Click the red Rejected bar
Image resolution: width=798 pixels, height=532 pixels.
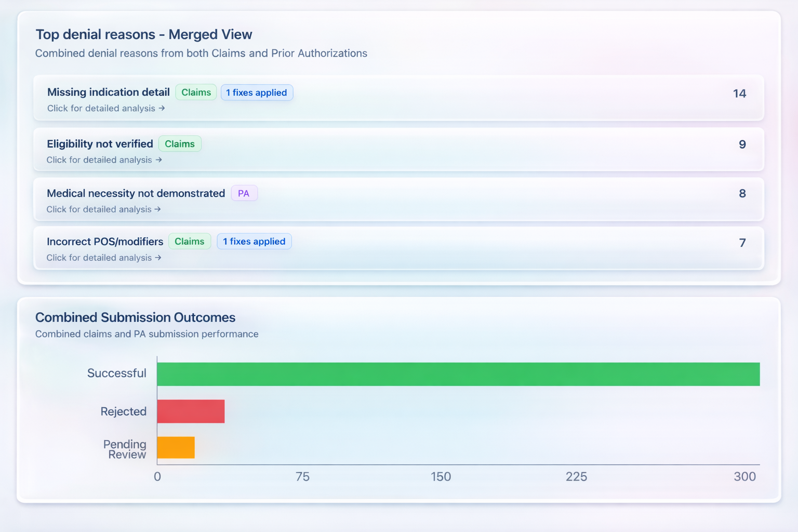coord(191,411)
